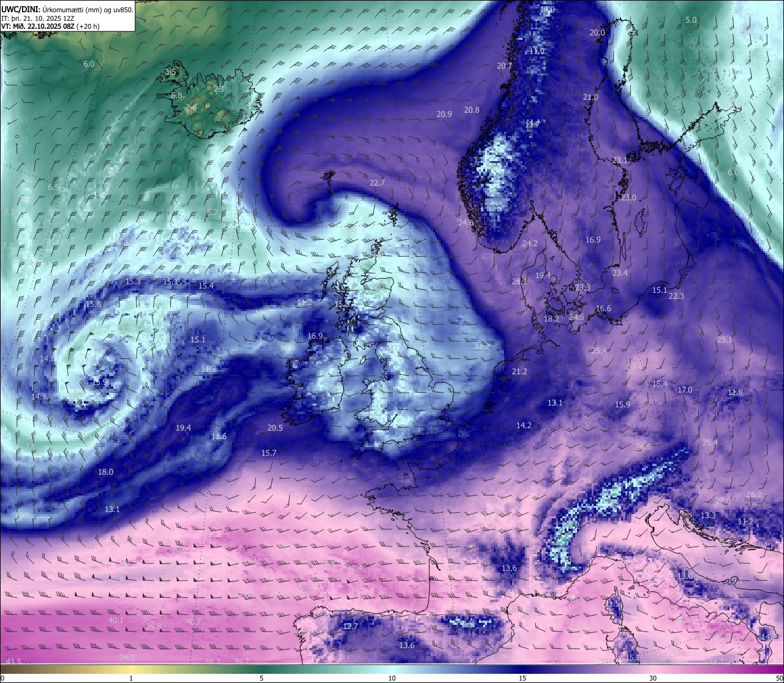
Task: Click the 22.7 value north of Scotland
Action: coord(377,183)
